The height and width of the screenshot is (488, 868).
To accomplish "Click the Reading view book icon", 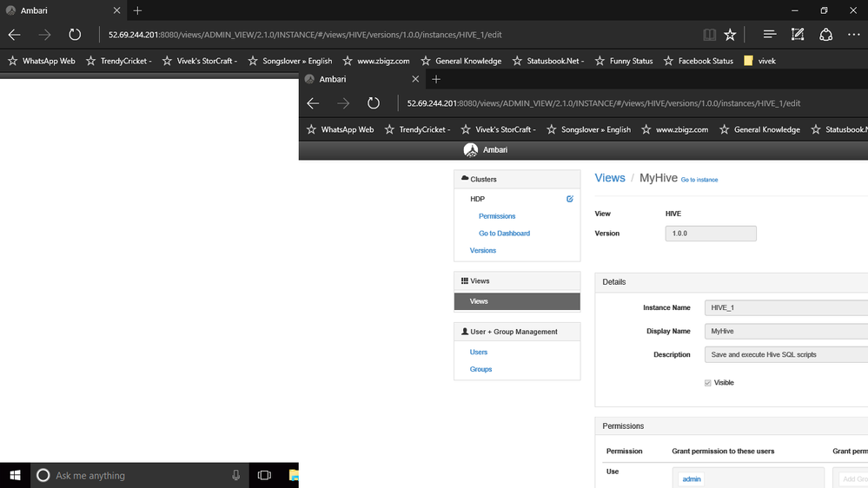I will coord(710,35).
